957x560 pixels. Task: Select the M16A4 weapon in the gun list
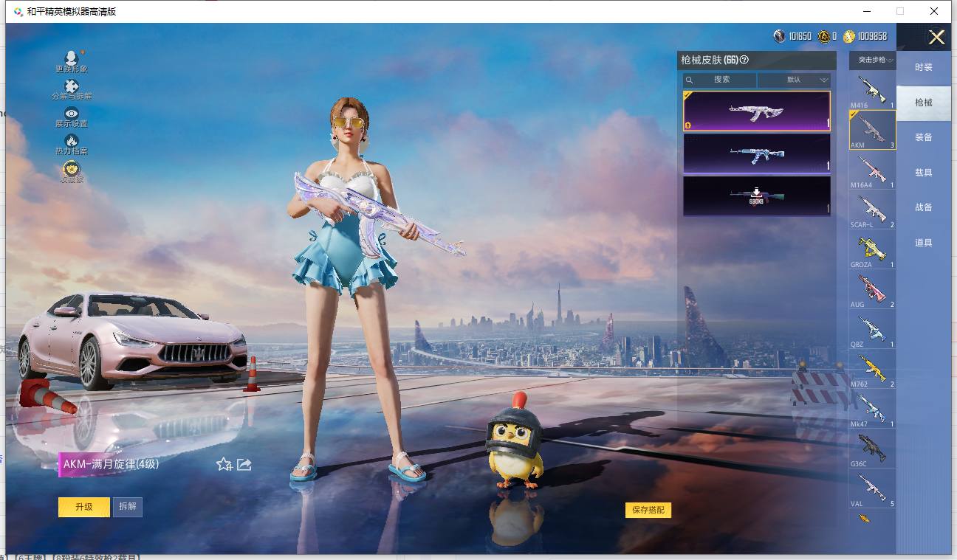(x=872, y=170)
